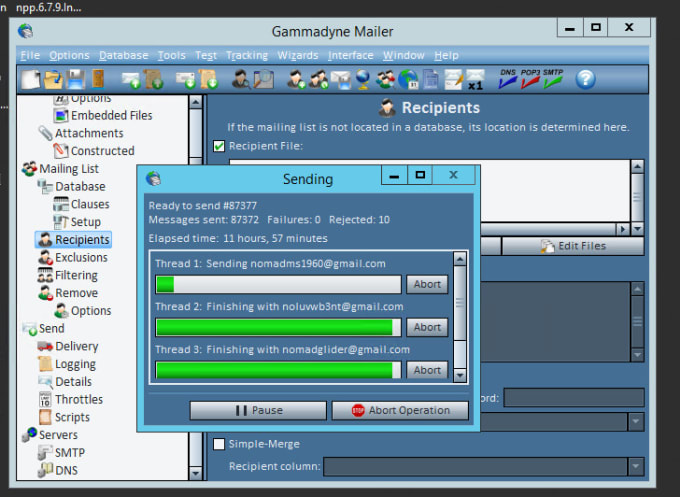This screenshot has width=680, height=497.
Task: Select Throttles in the Send tree
Action: pos(78,399)
